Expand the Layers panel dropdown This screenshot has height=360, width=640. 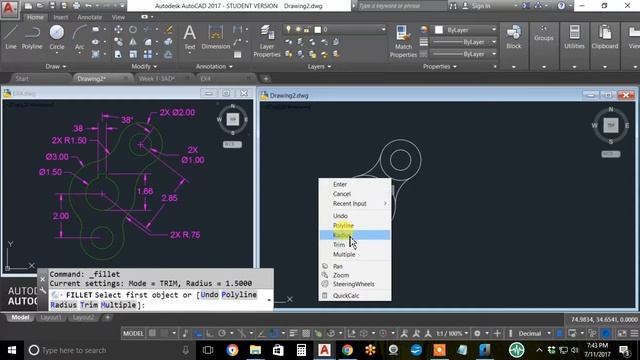(x=319, y=66)
